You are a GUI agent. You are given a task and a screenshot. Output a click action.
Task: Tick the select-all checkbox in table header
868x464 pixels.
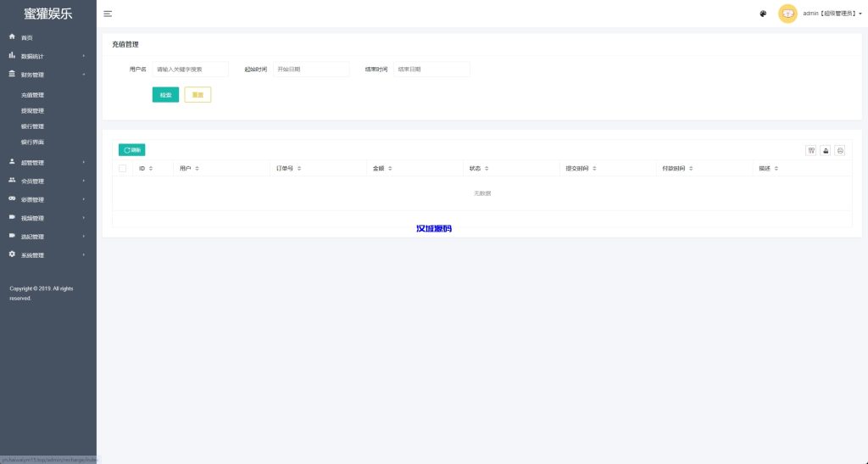(x=123, y=169)
